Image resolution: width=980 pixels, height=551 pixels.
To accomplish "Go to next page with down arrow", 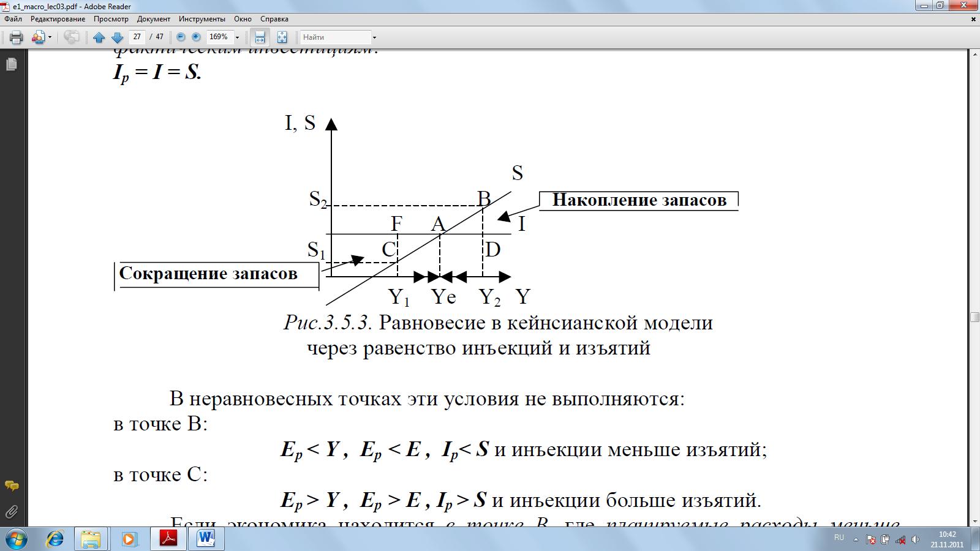I will pyautogui.click(x=117, y=37).
